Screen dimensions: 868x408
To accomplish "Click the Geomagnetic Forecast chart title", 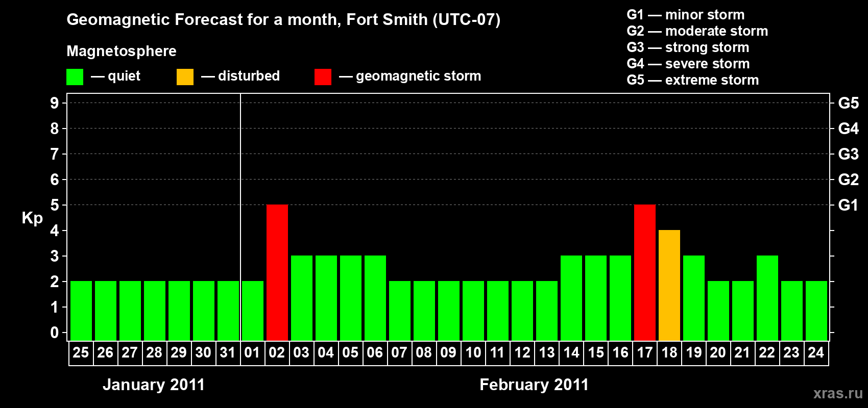I will 283,20.
